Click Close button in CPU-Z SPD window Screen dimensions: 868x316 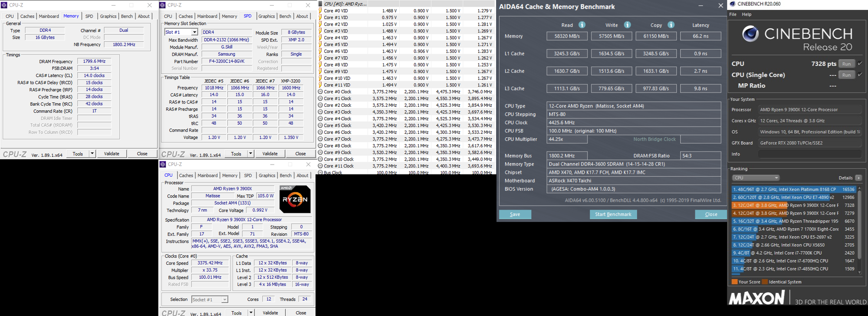tap(300, 154)
